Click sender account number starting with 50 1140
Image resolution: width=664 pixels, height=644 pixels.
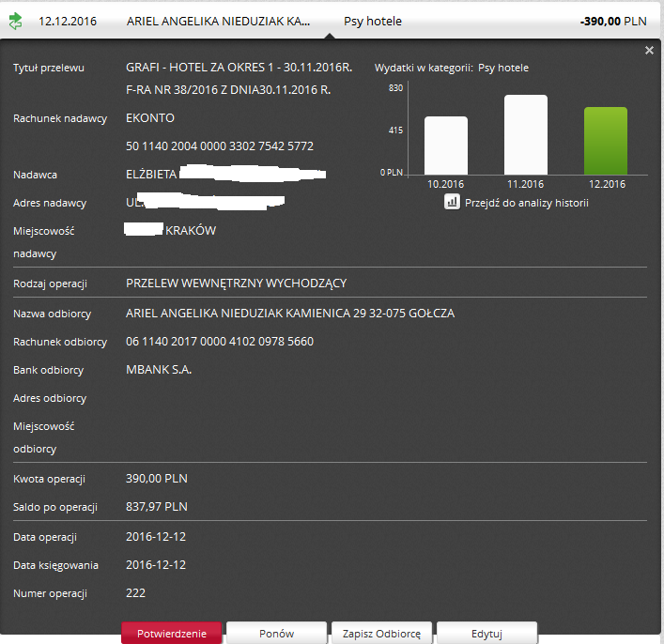click(220, 146)
